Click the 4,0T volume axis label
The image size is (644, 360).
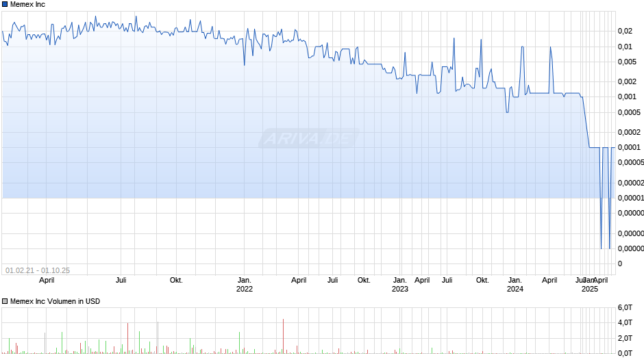click(x=625, y=323)
